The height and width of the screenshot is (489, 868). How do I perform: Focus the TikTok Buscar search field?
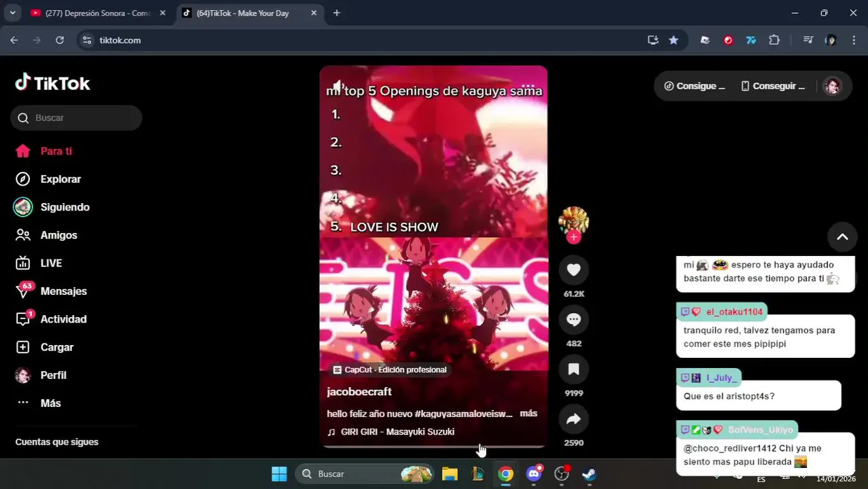(76, 117)
